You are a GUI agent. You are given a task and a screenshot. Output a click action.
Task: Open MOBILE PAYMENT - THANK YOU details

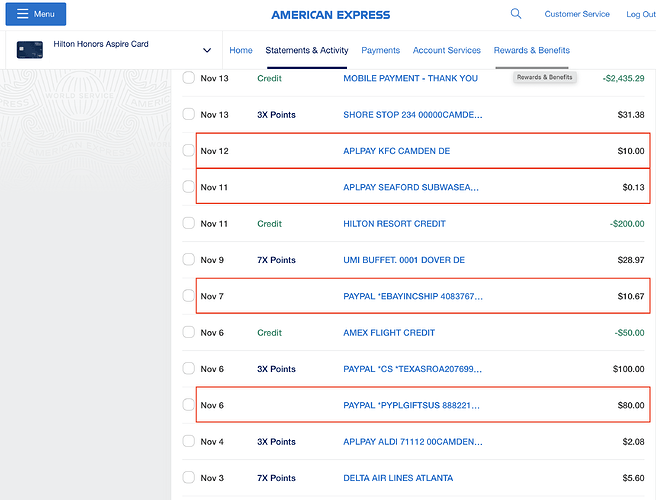coord(410,78)
